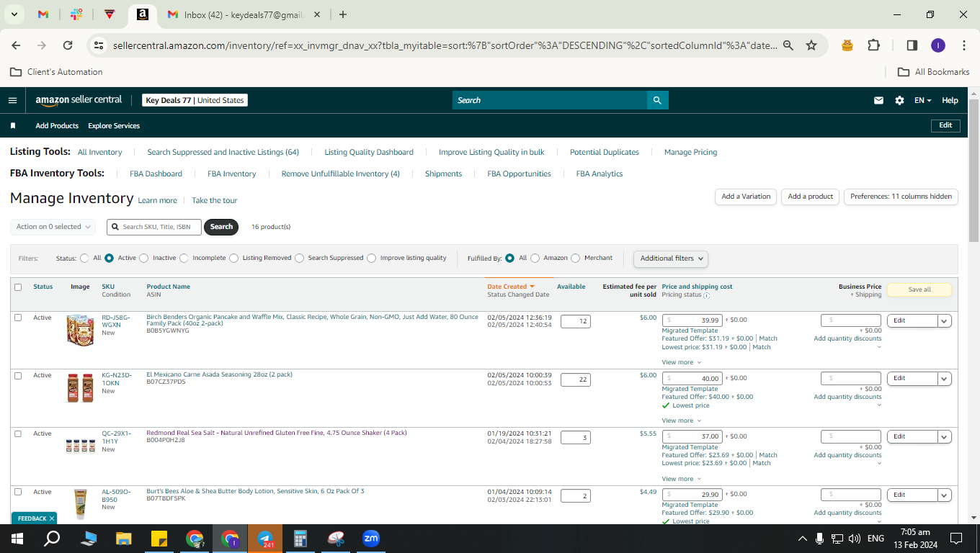Viewport: 980px width, 553px height.
Task: Open the browser Extensions puzzle icon
Action: pos(873,45)
